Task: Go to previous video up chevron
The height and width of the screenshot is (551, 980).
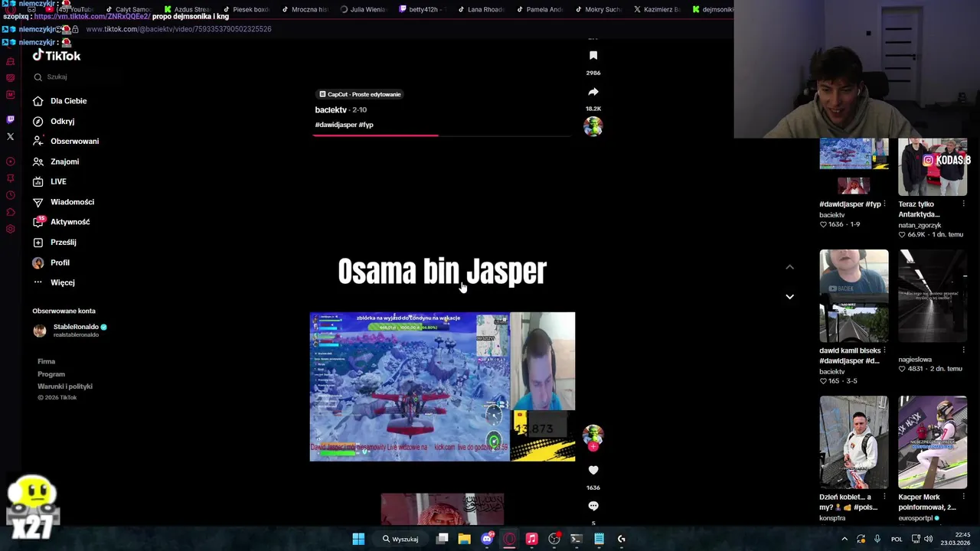Action: click(x=789, y=267)
